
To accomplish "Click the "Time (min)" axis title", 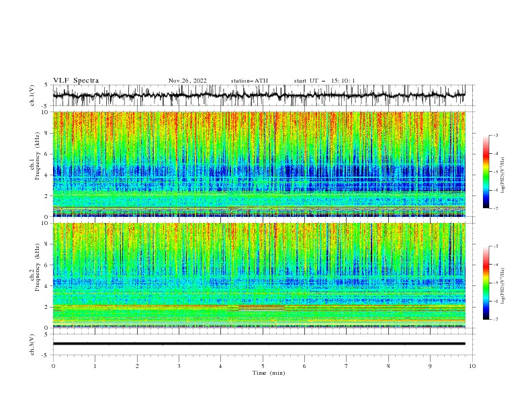I will coord(269,373).
